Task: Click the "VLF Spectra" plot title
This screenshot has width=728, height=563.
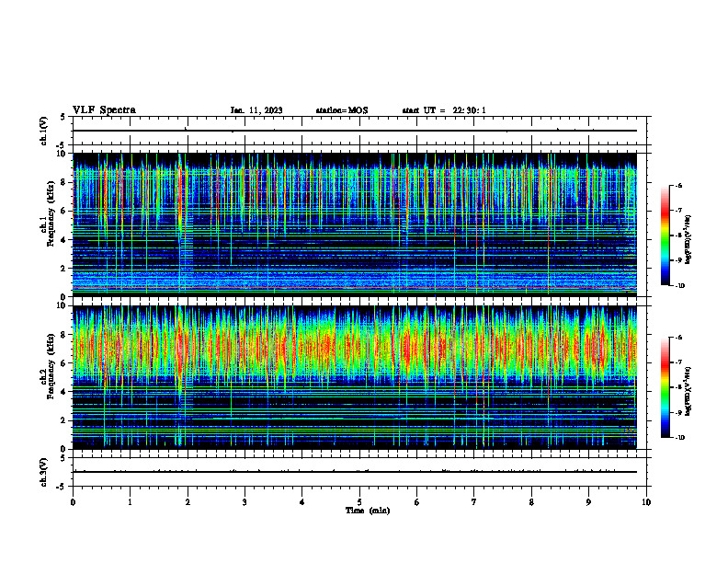Action: [x=104, y=110]
